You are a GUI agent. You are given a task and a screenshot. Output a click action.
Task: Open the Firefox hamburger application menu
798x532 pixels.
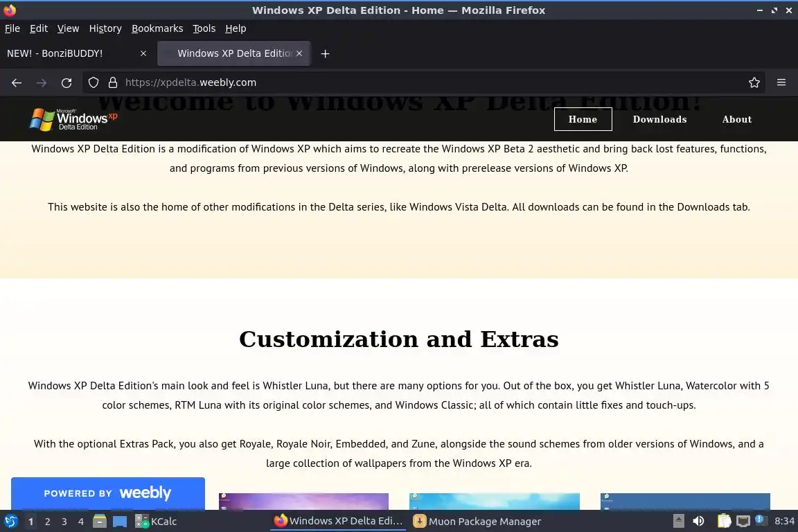[x=781, y=82]
